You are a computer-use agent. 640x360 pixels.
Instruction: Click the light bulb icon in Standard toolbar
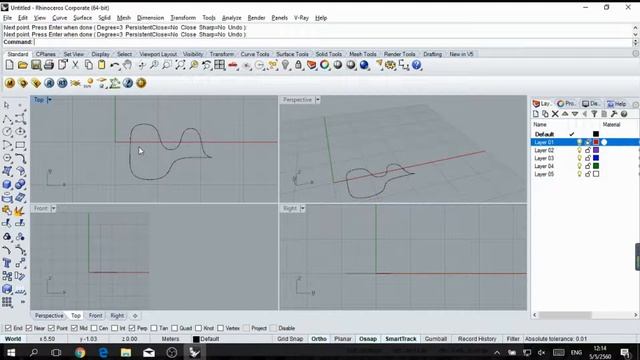pos(285,65)
